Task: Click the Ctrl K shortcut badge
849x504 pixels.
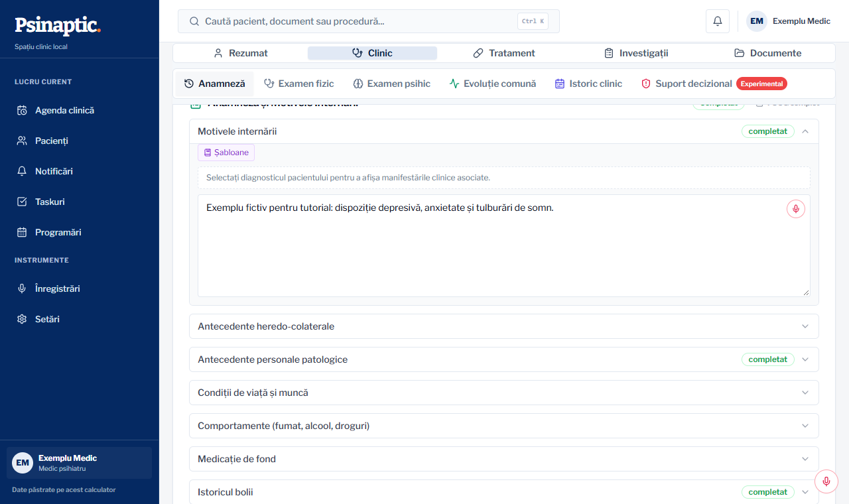Action: point(533,21)
